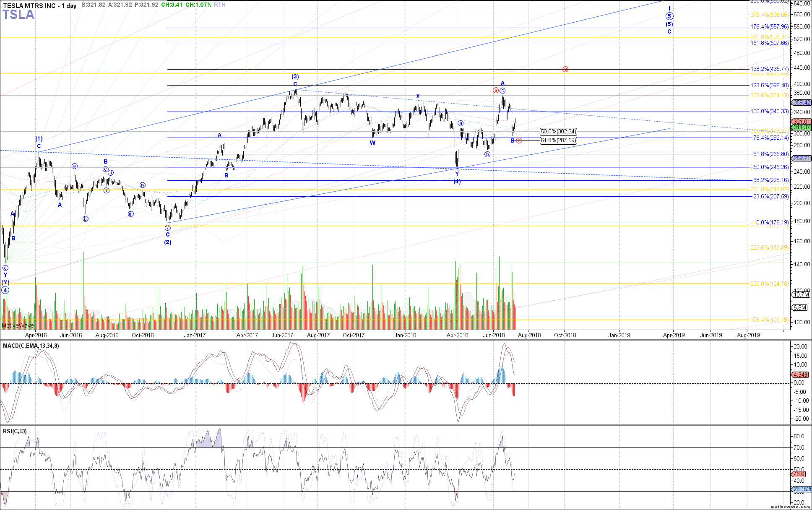The image size is (812, 510).
Task: Click the Jan-2019 date axis label
Action: (x=619, y=335)
